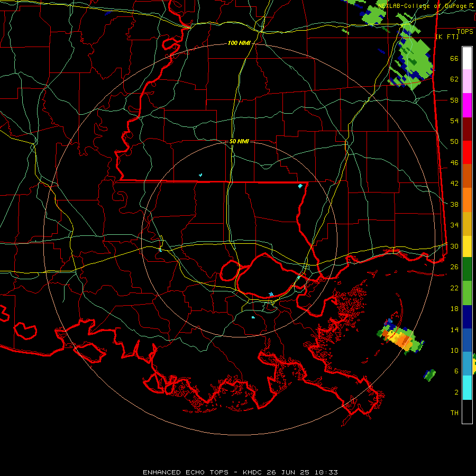
Task: Click the dark maroon legend color band
Action: (x=467, y=129)
